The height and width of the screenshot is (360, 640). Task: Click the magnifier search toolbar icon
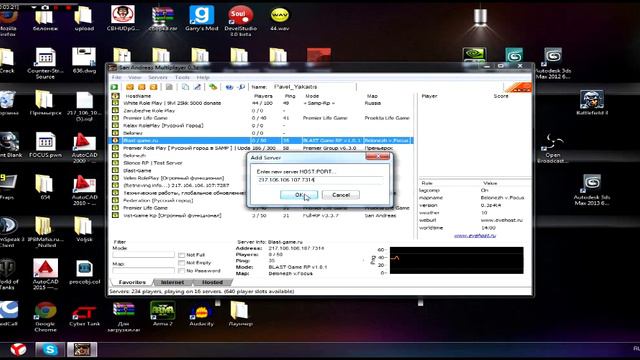point(241,87)
